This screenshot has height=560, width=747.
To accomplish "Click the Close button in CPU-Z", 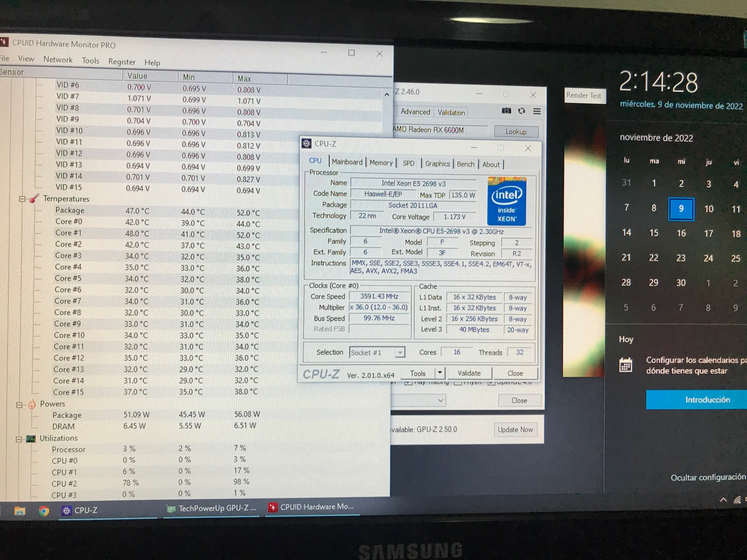I will [x=515, y=373].
